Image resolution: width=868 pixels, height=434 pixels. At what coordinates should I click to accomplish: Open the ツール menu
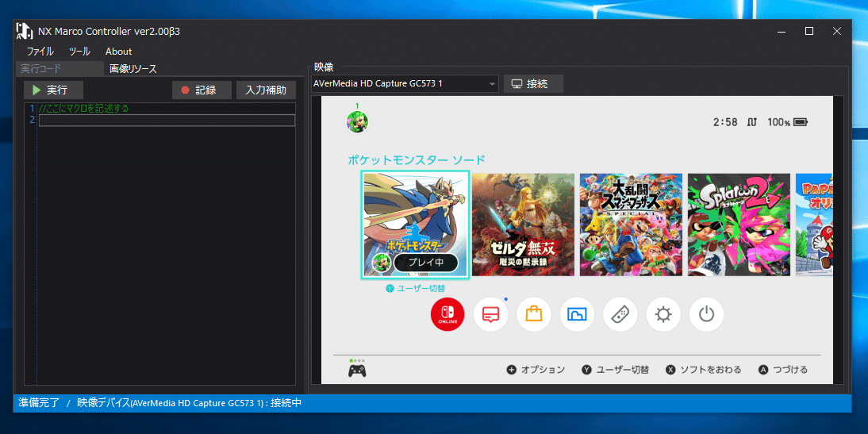[79, 52]
